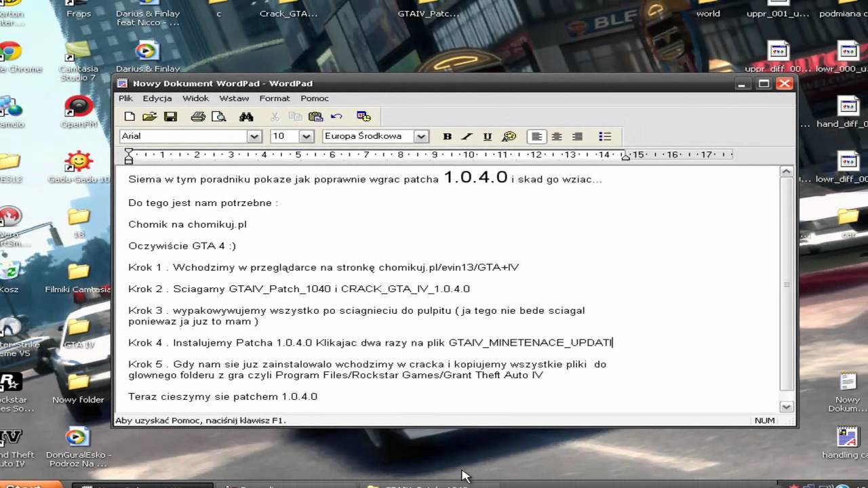Center the paragraph alignment

[557, 136]
